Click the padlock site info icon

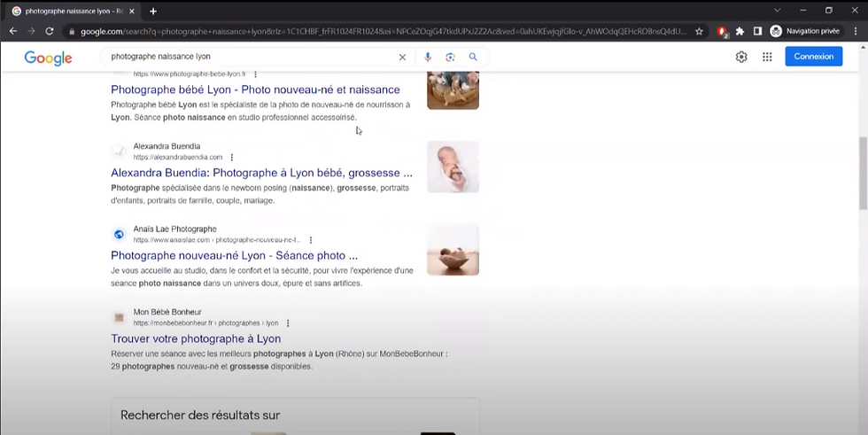coord(72,32)
